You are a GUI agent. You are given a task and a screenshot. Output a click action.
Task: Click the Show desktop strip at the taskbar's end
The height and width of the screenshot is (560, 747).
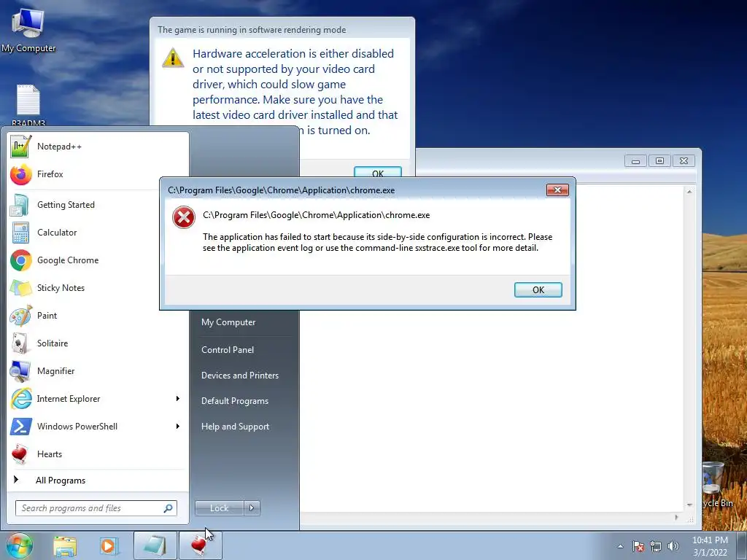click(743, 546)
